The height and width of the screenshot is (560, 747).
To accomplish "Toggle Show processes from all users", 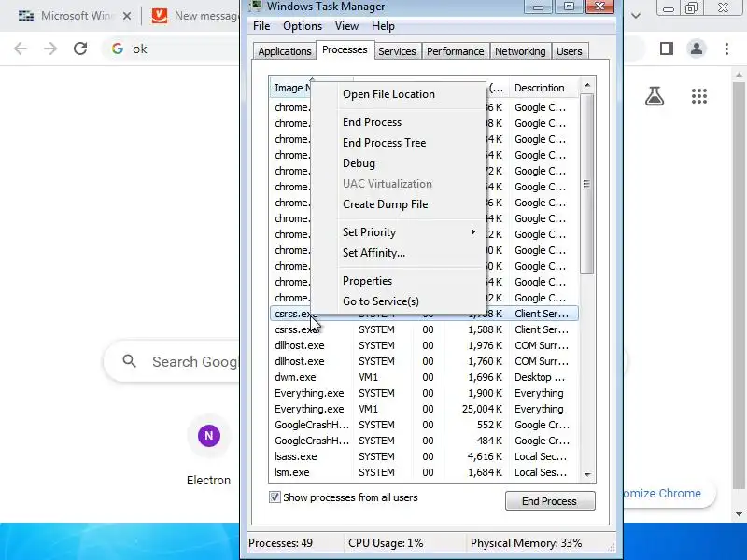I will click(x=275, y=497).
